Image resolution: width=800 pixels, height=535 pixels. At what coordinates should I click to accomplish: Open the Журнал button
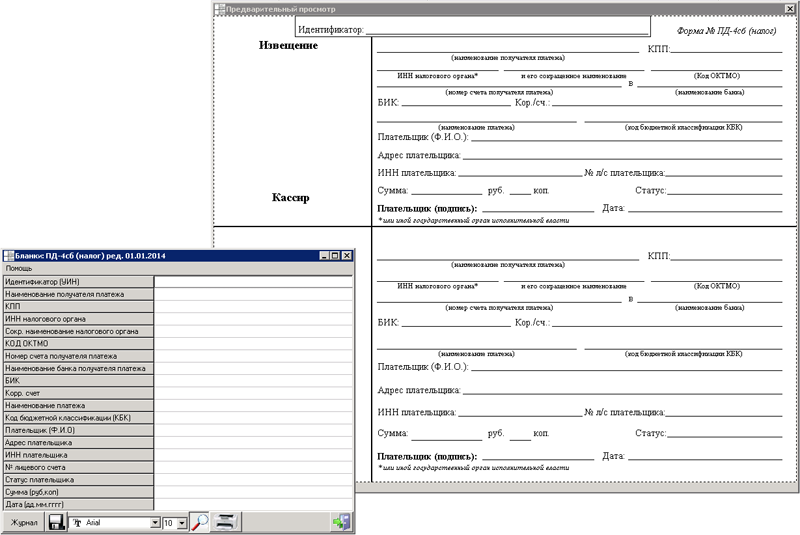tap(24, 523)
